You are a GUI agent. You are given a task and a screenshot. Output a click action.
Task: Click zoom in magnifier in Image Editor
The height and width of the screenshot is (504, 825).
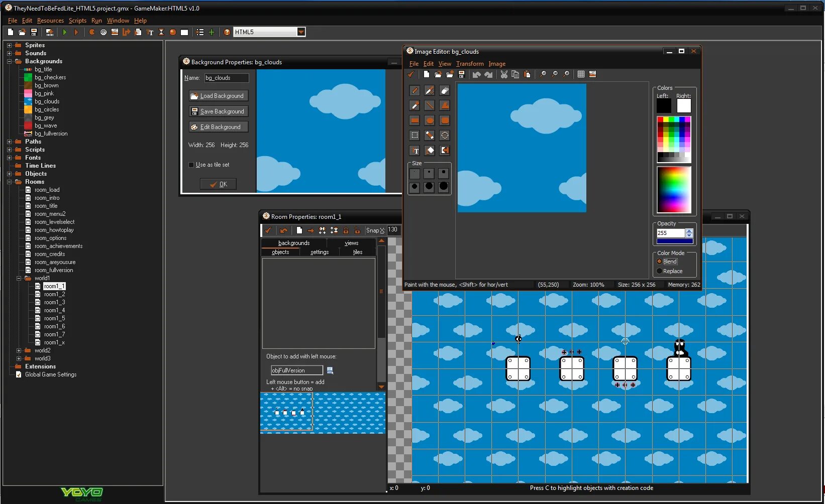point(566,74)
